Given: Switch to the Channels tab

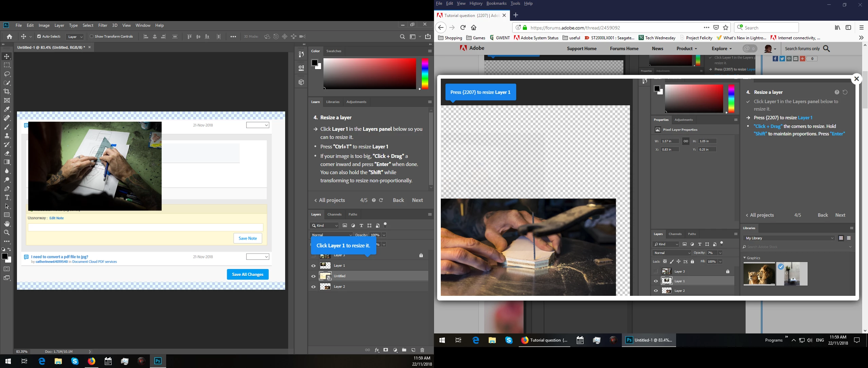Looking at the screenshot, I should [x=334, y=214].
